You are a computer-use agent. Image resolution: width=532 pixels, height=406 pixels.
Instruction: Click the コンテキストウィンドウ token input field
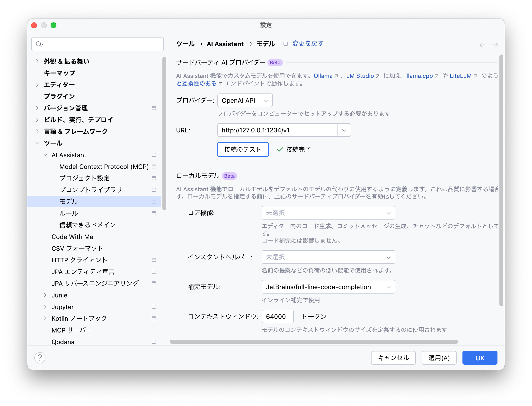click(277, 316)
